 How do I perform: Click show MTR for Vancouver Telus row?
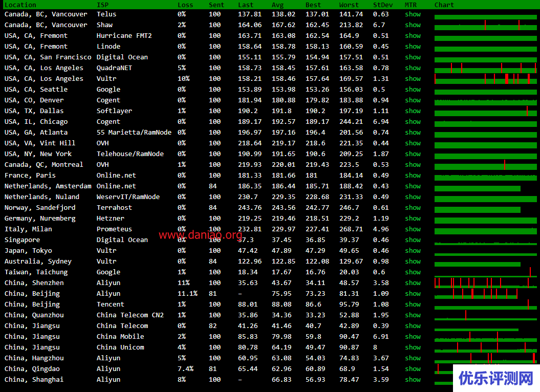click(x=413, y=14)
